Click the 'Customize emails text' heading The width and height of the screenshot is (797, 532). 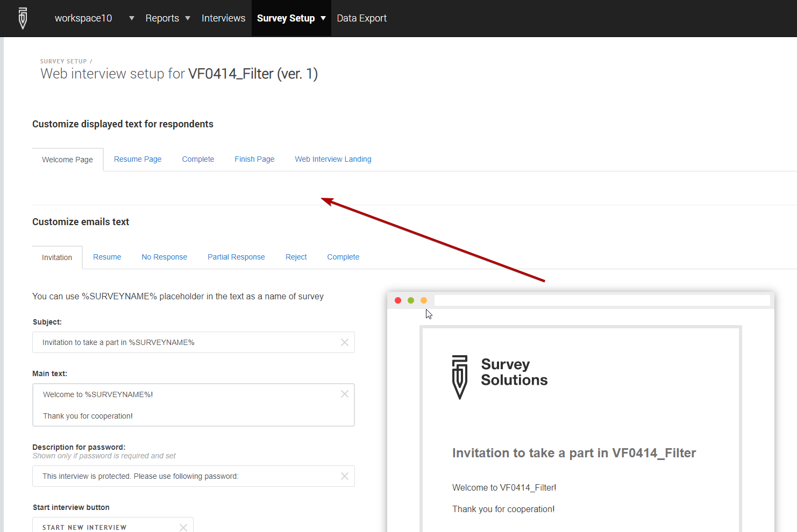click(81, 222)
